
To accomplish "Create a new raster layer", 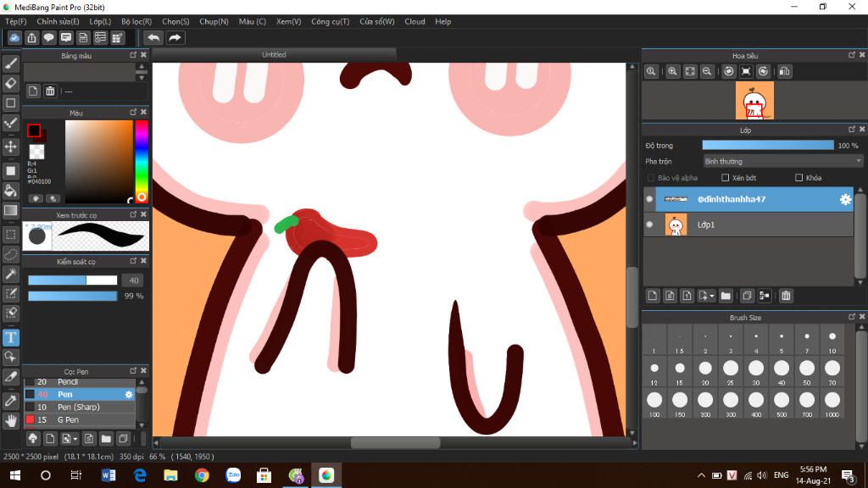I will (653, 296).
